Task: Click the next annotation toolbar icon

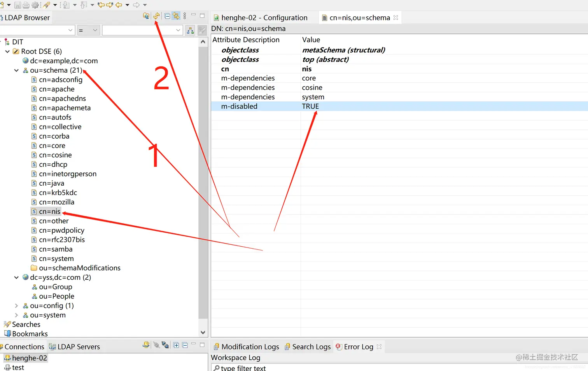Action: tap(66, 5)
